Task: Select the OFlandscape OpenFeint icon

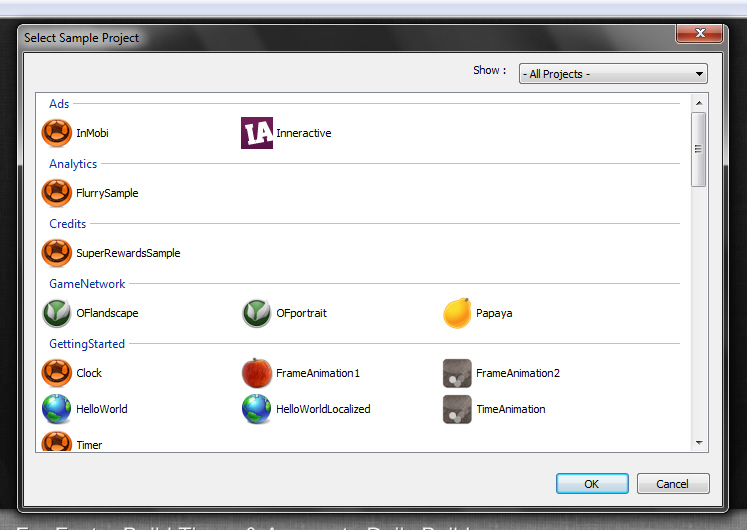Action: pyautogui.click(x=57, y=313)
